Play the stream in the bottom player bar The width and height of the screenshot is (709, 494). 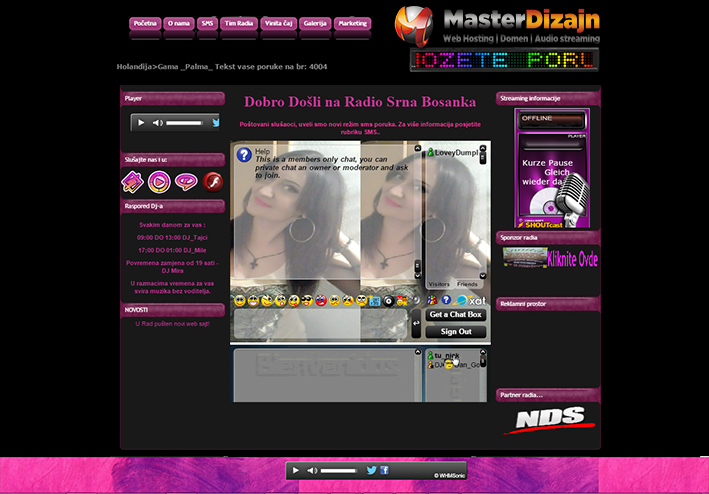[x=295, y=470]
